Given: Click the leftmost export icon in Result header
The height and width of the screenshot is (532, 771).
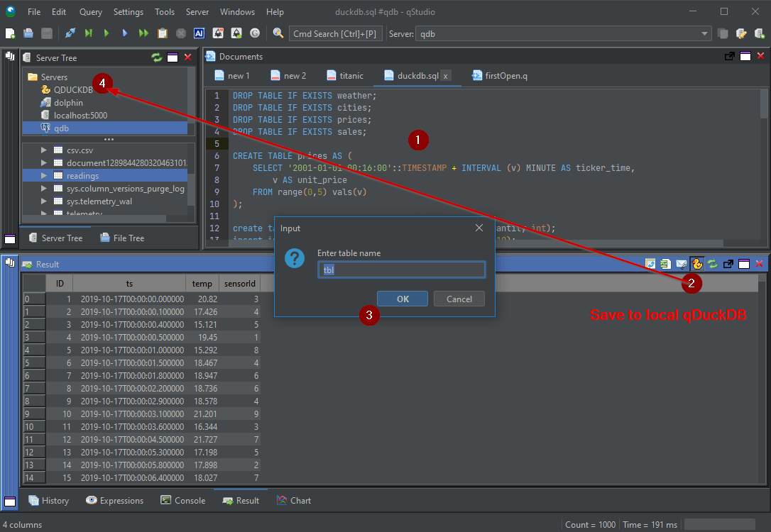Looking at the screenshot, I should [650, 264].
